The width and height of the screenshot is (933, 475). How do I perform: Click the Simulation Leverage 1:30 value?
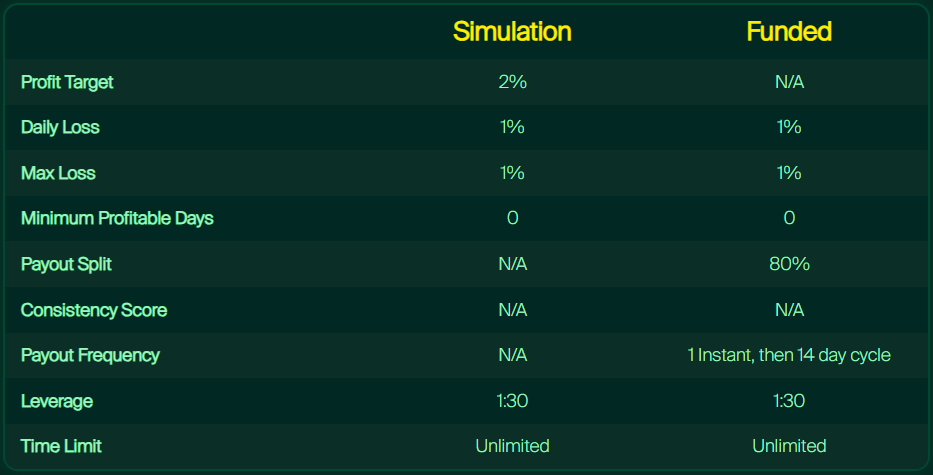point(512,401)
